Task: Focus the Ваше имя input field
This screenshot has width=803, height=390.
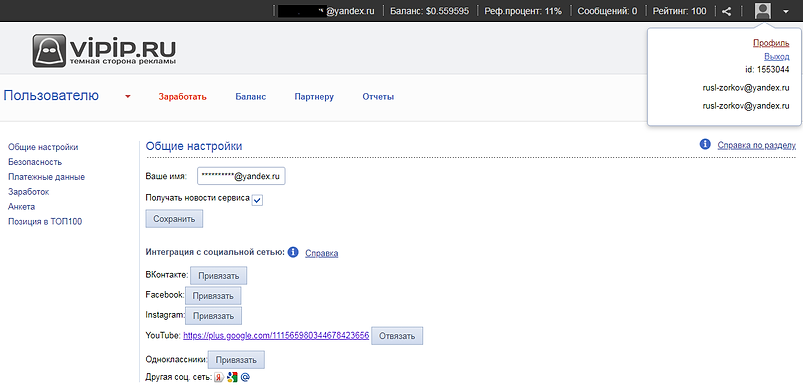Action: [241, 176]
